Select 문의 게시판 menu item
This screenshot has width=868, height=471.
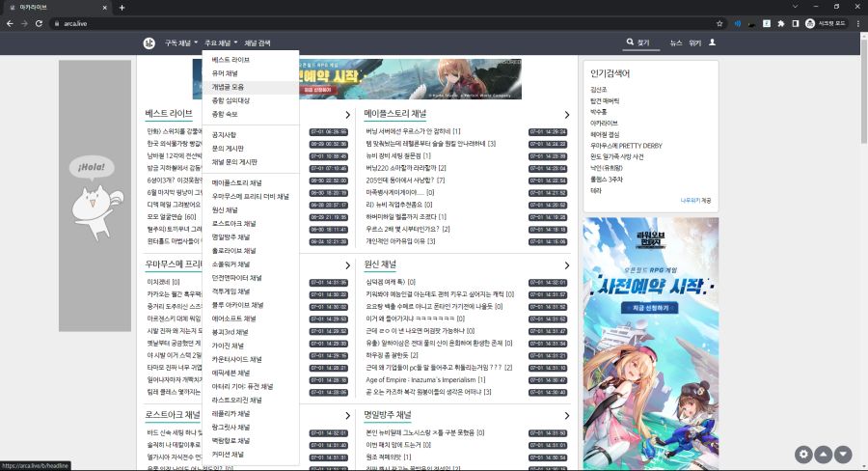pos(251,149)
